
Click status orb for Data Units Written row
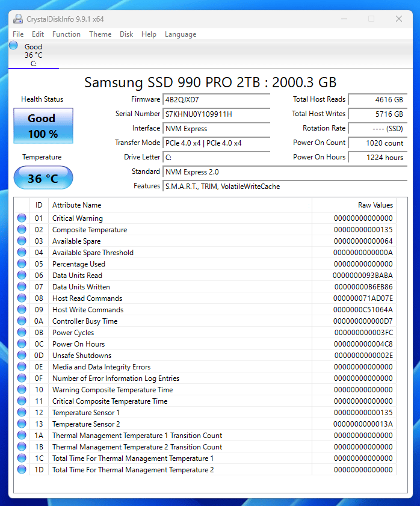pyautogui.click(x=22, y=286)
